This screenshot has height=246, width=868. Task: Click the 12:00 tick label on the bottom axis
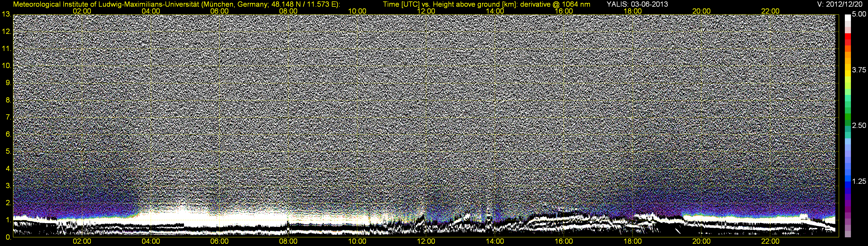tap(426, 242)
